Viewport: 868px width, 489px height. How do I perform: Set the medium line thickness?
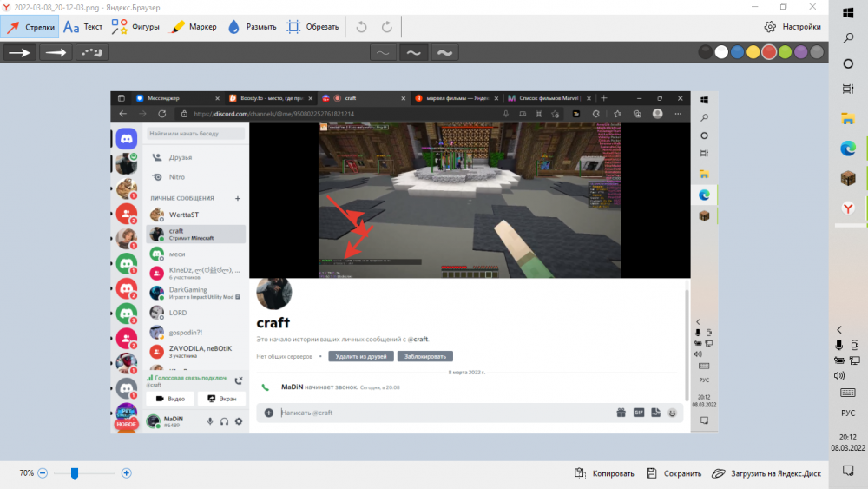(413, 53)
